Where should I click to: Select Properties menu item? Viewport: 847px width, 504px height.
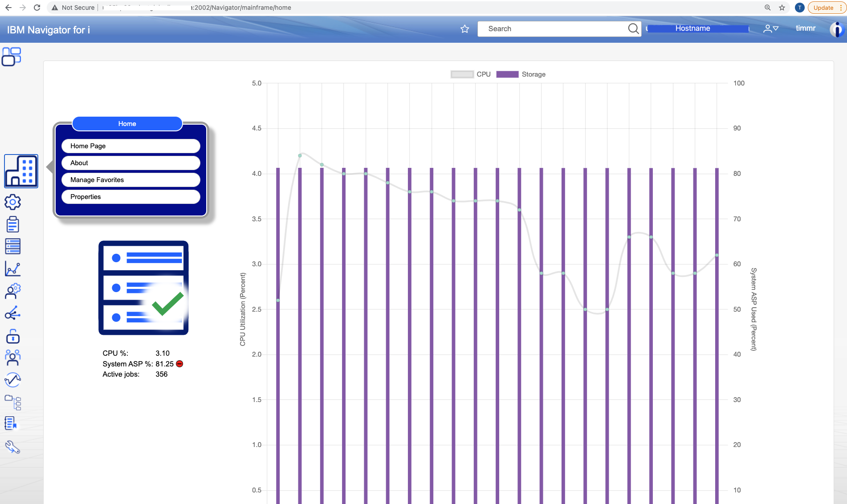click(131, 197)
